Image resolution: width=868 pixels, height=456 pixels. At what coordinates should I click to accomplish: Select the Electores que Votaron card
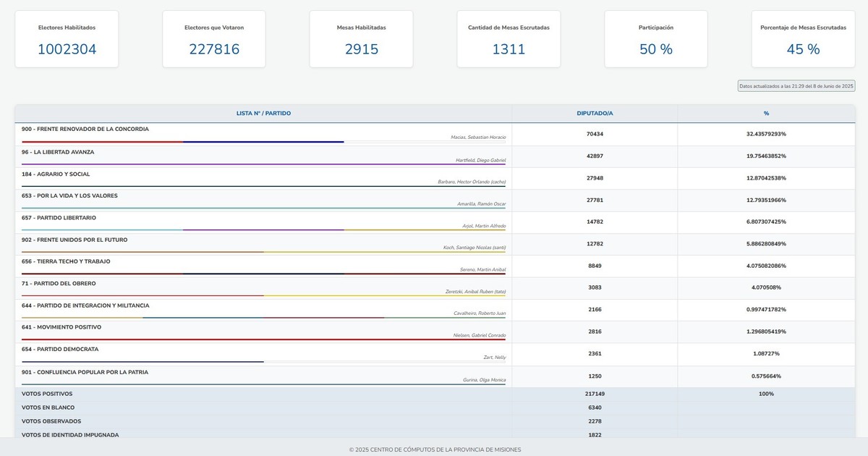(x=214, y=39)
